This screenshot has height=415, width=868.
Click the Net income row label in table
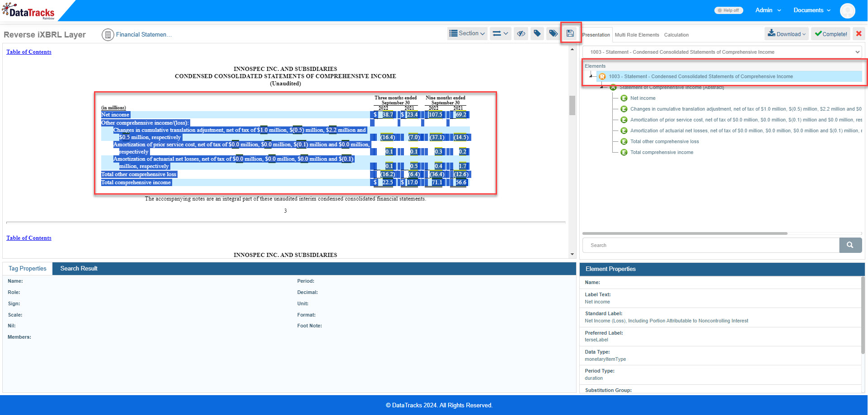point(115,115)
